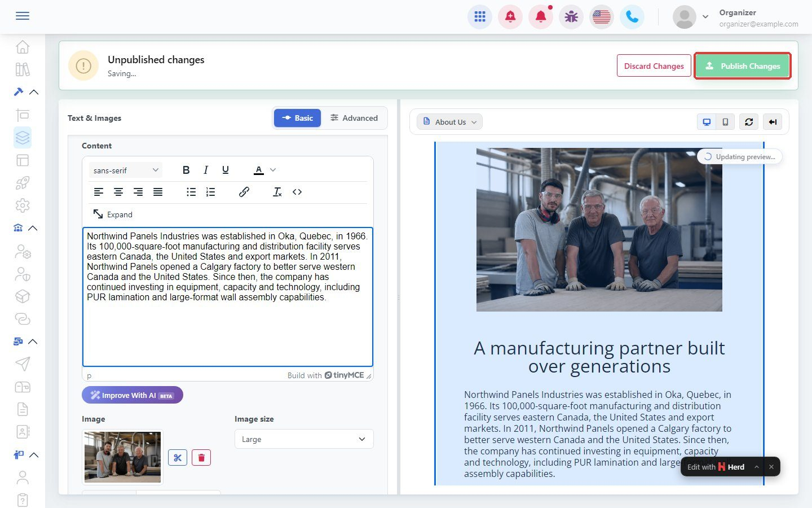812x508 pixels.
Task: Align text to center
Action: tap(118, 192)
